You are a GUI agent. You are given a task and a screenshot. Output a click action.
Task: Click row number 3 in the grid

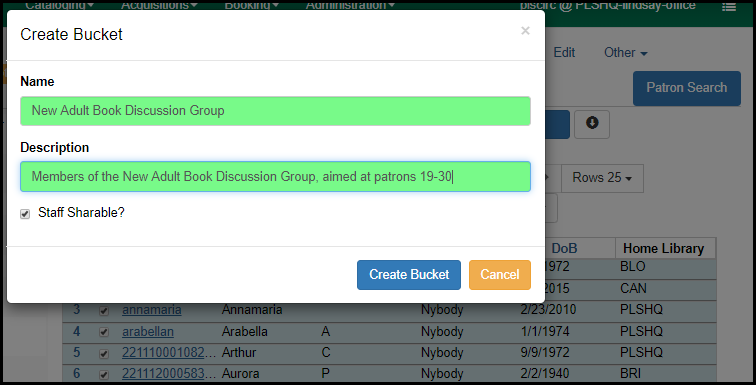(77, 310)
